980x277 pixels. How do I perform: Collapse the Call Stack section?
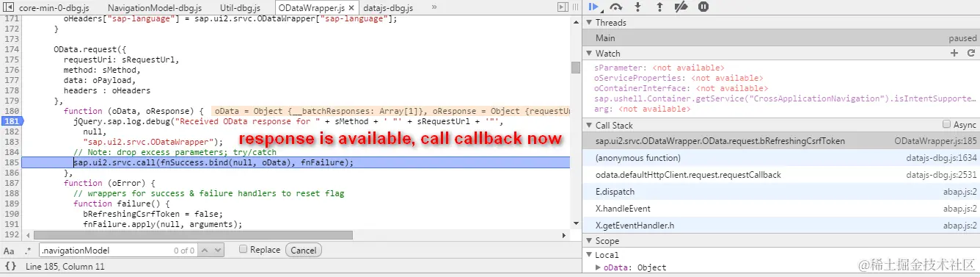point(589,126)
